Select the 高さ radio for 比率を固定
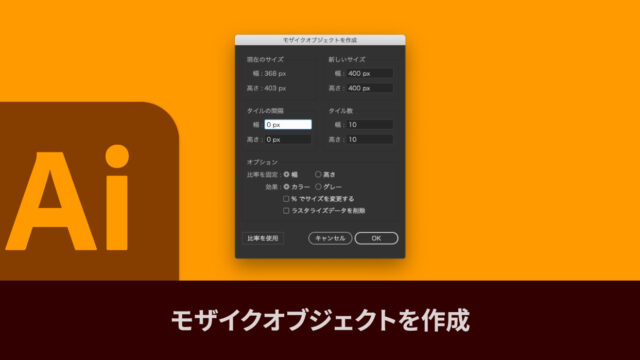 pos(318,174)
